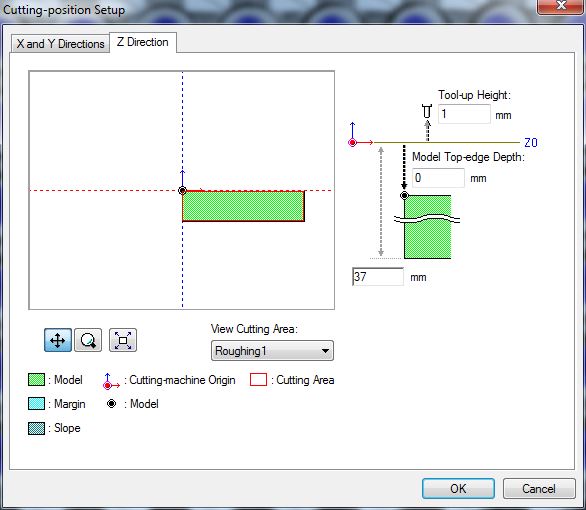Click the cyan Margin legend swatch

tap(36, 404)
